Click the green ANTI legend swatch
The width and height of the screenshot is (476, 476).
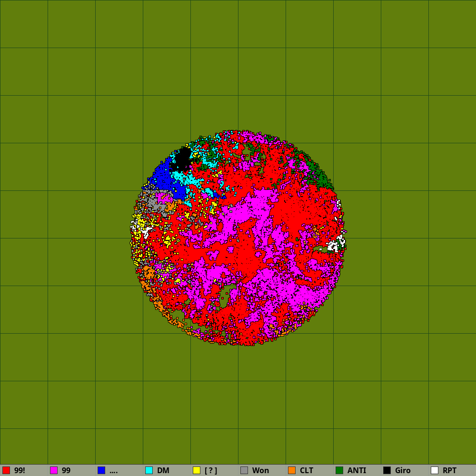(339, 470)
